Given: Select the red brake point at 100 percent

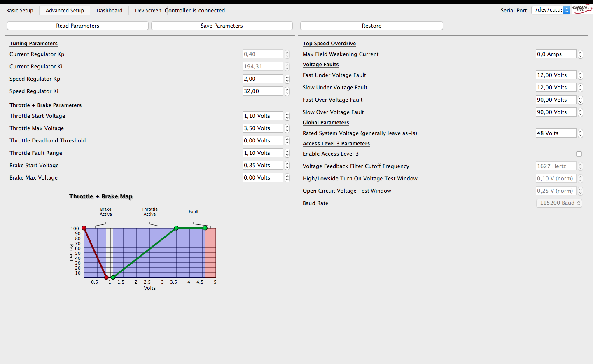Looking at the screenshot, I should click(x=84, y=228).
